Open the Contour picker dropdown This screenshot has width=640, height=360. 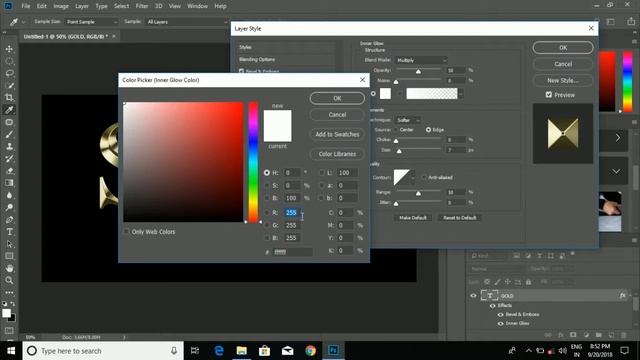(413, 178)
